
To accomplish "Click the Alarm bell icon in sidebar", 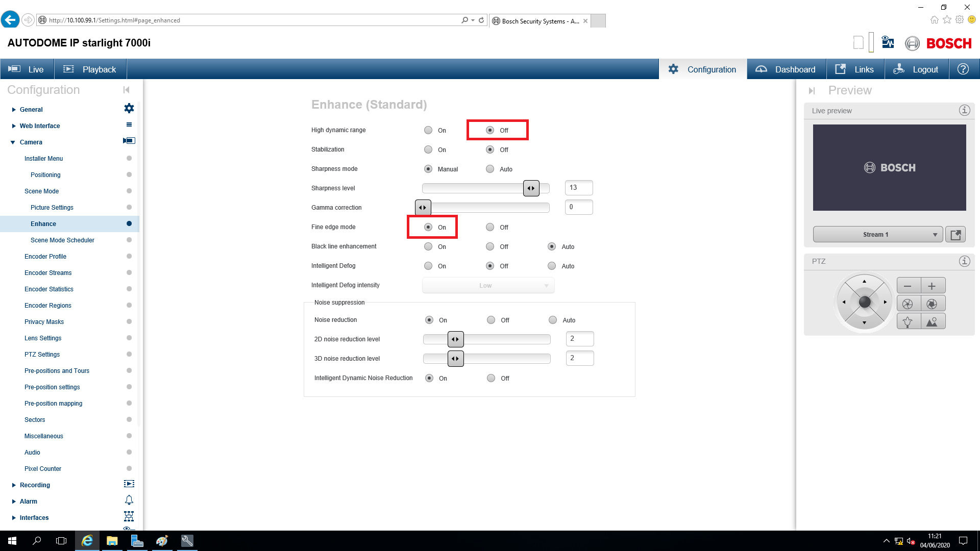I will (129, 500).
